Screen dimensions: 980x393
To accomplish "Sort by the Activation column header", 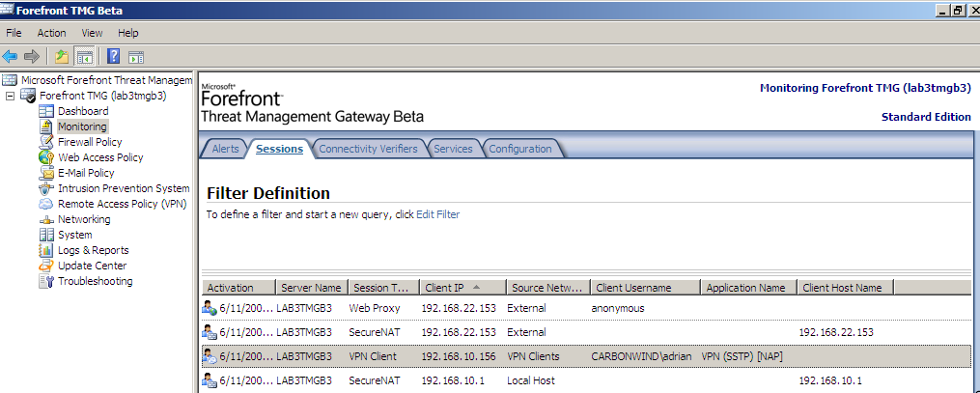I will (238, 288).
